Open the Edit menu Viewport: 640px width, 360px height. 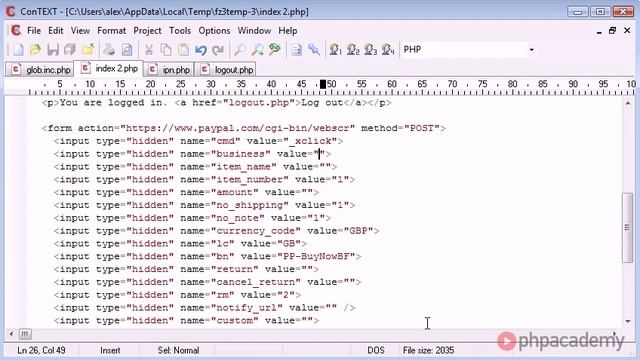click(56, 31)
